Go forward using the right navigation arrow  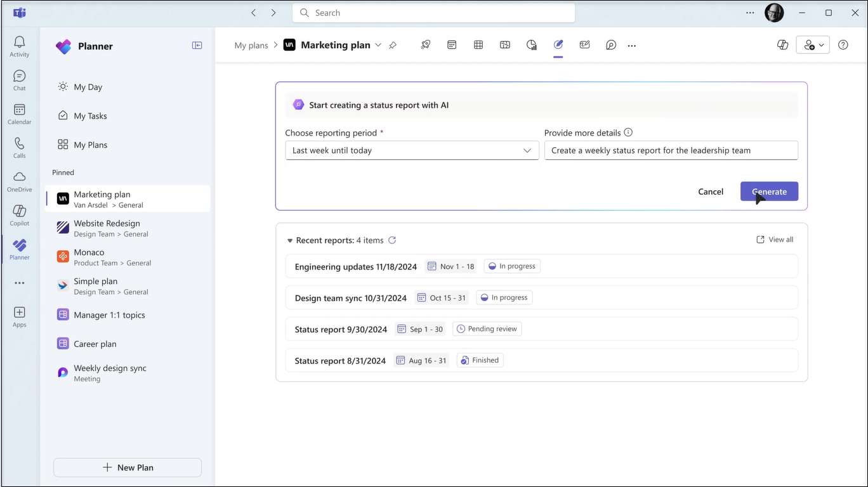point(273,13)
